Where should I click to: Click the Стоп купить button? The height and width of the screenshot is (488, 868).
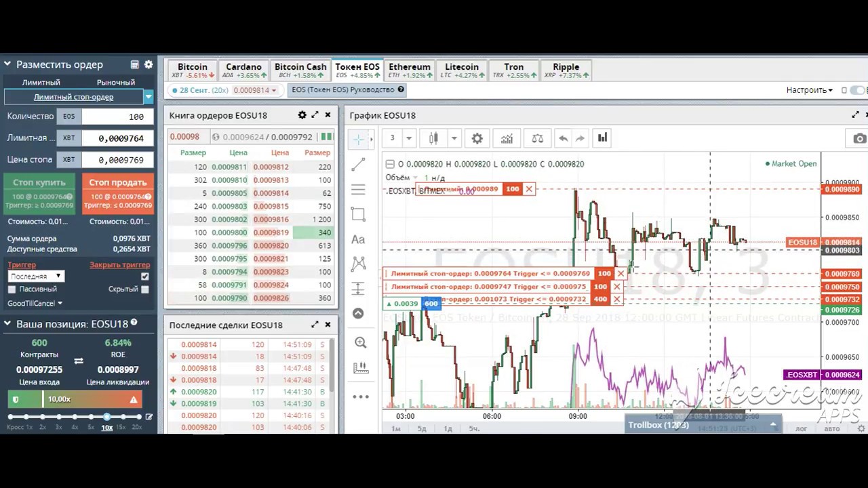point(39,193)
